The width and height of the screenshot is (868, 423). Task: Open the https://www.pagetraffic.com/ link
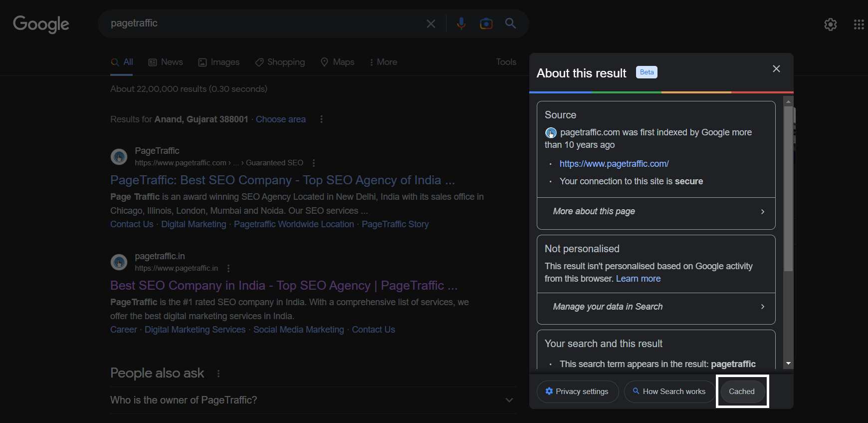tap(614, 164)
